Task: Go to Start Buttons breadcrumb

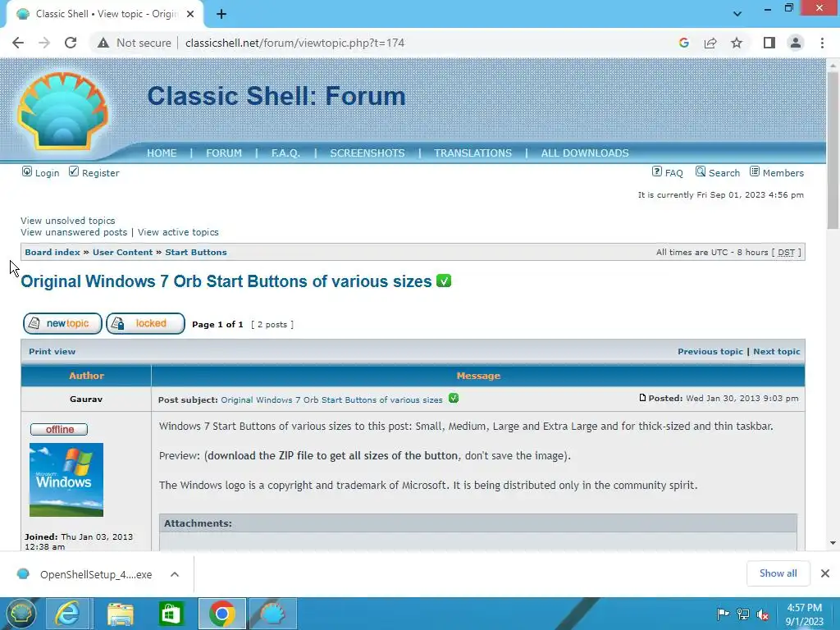Action: point(196,253)
